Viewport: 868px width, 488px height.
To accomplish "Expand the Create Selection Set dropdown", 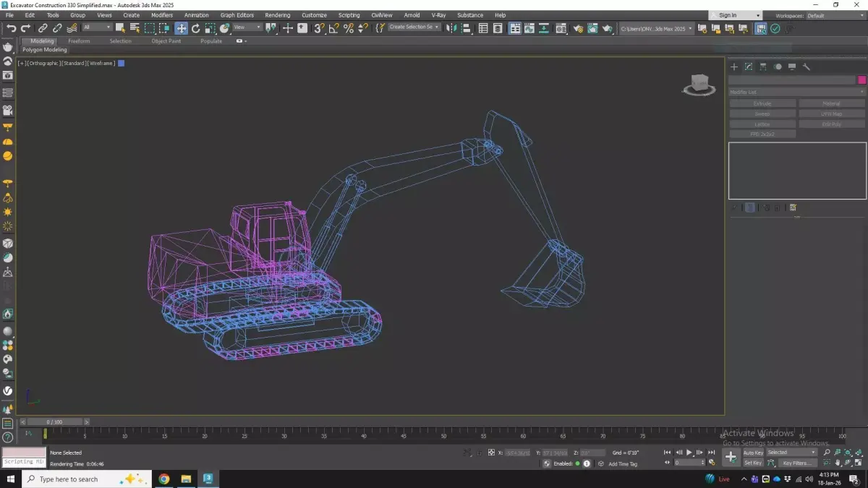I will click(x=414, y=27).
